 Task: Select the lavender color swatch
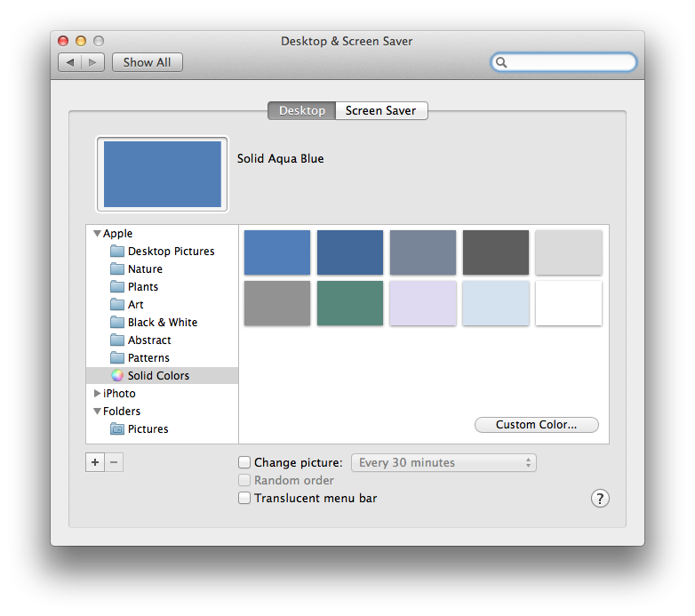coord(423,303)
